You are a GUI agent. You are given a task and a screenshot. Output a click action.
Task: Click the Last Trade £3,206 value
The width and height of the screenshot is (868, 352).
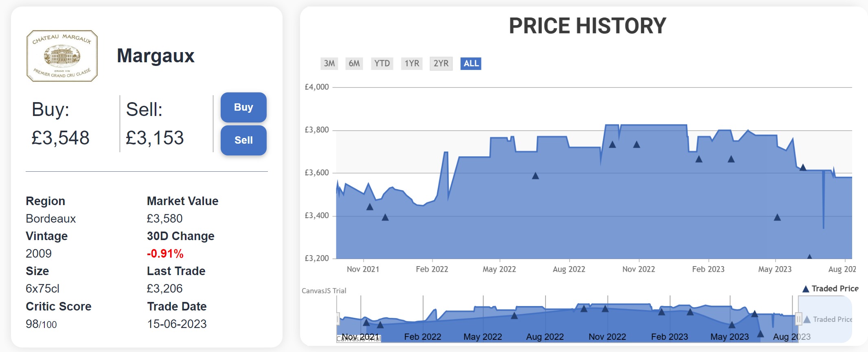pos(164,289)
